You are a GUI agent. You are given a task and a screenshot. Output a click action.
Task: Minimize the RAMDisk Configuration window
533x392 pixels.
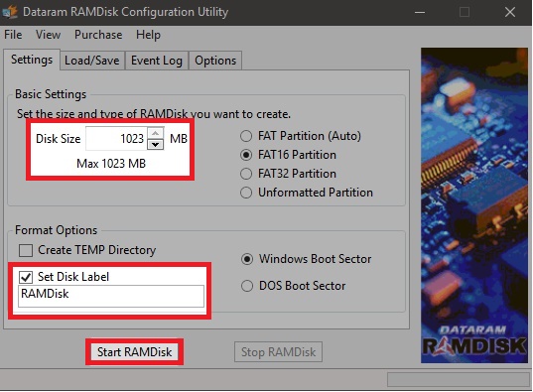(x=420, y=12)
